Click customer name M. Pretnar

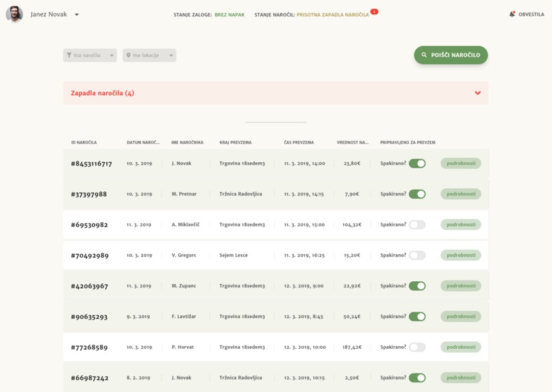(184, 194)
